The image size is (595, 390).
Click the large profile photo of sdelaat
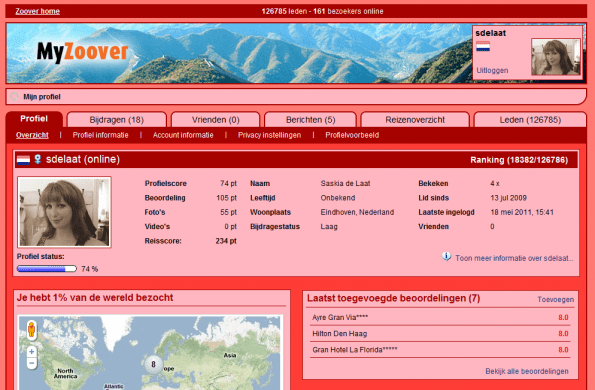click(x=64, y=212)
